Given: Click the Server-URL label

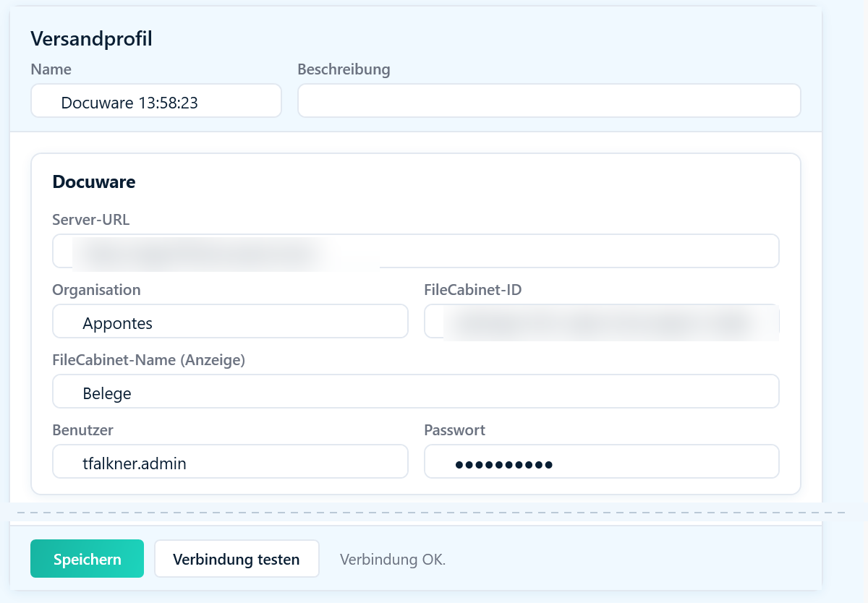Looking at the screenshot, I should (x=91, y=220).
